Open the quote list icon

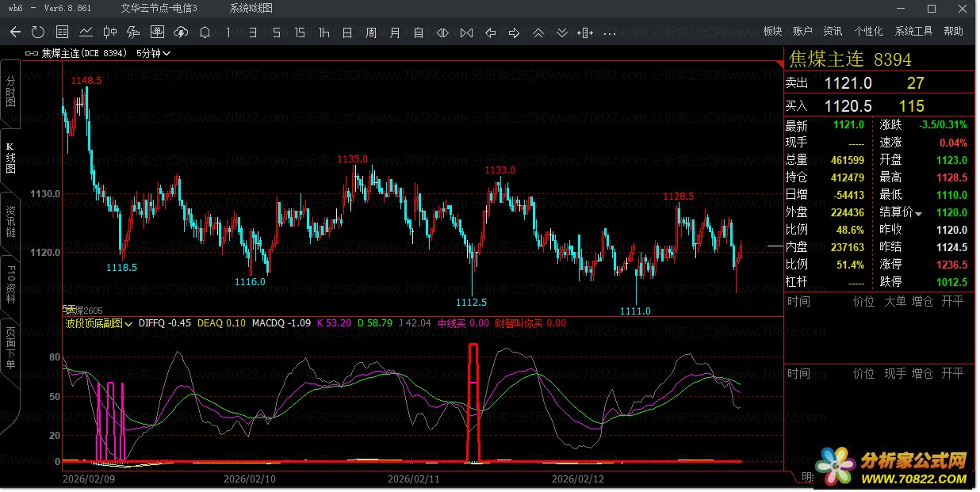tap(62, 32)
